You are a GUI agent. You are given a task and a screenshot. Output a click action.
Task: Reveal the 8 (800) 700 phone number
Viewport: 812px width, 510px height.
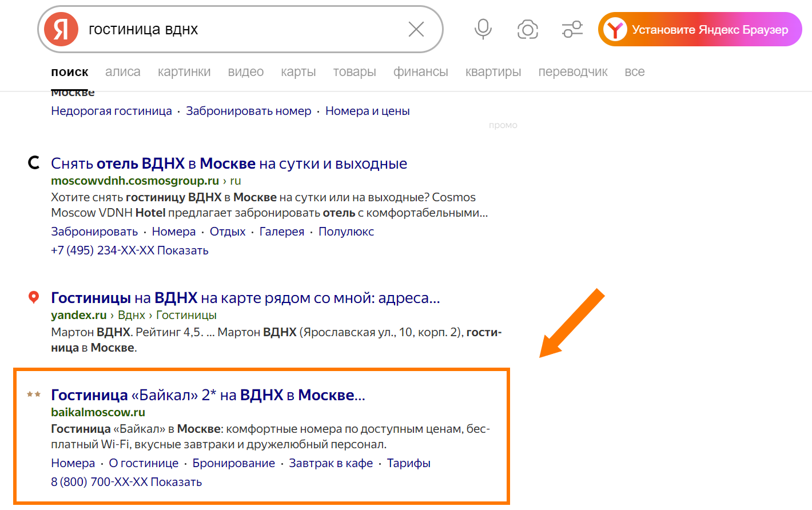pos(176,482)
